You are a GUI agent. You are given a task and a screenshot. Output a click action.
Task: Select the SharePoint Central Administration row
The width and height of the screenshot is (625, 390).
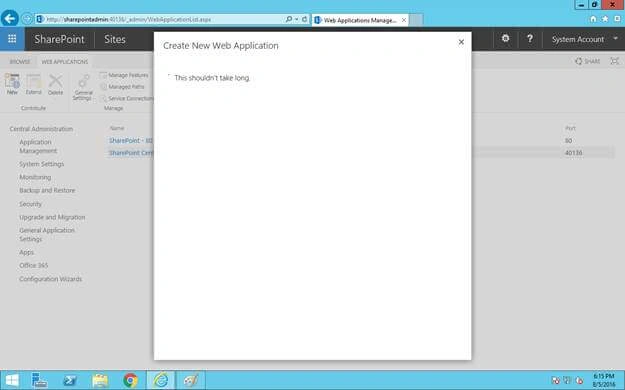(x=131, y=153)
